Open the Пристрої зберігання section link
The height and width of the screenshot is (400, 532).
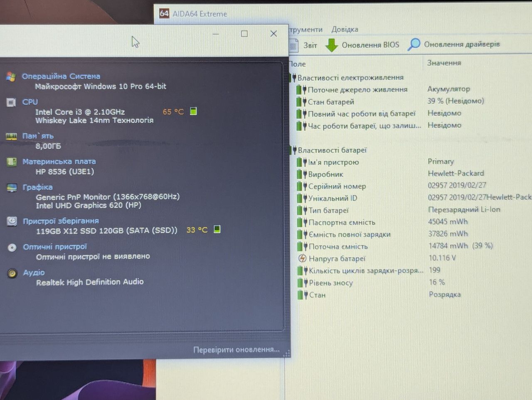click(x=61, y=221)
